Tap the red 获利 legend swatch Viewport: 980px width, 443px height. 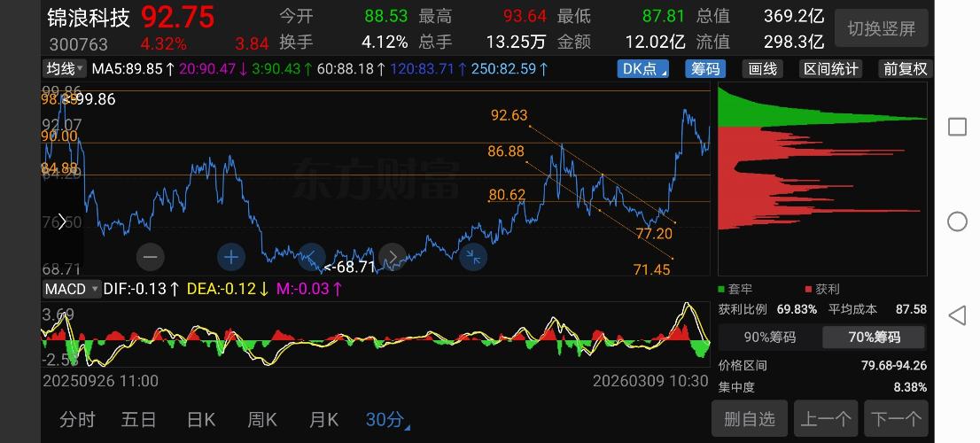coord(808,290)
